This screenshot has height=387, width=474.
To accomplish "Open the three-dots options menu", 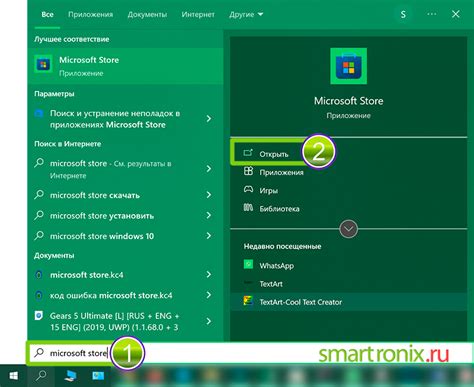I will pyautogui.click(x=431, y=14).
